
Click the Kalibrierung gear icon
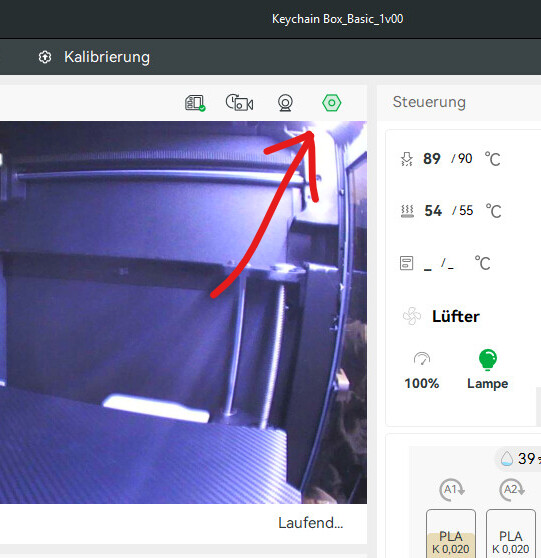click(x=45, y=57)
